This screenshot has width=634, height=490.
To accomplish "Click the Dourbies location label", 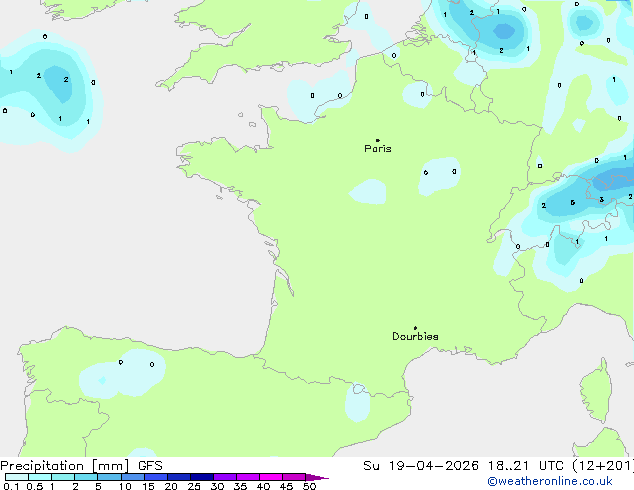I will (x=415, y=336).
